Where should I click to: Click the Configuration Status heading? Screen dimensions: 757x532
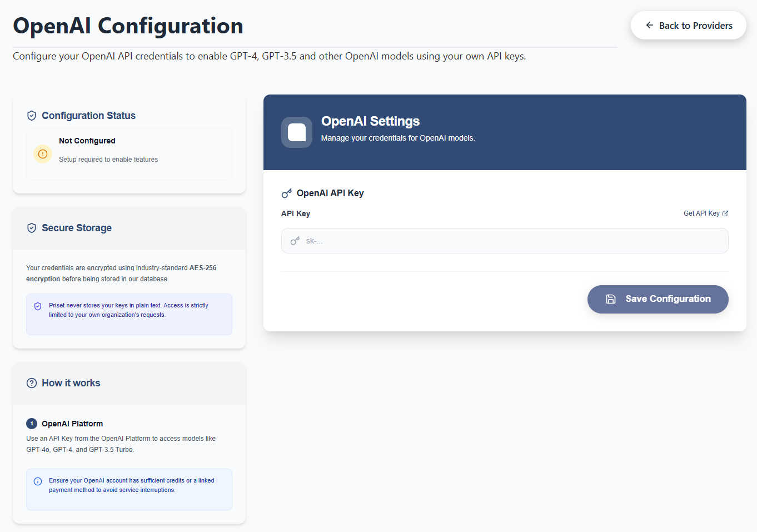coord(88,116)
